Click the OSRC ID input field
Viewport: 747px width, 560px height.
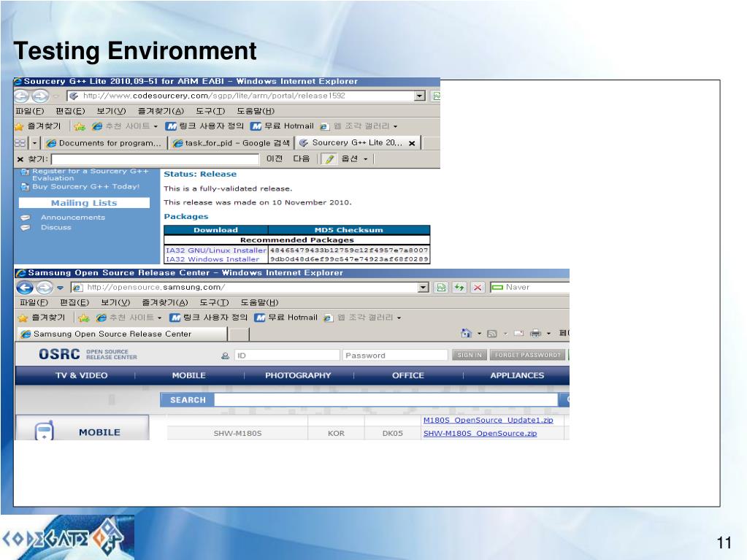[287, 356]
